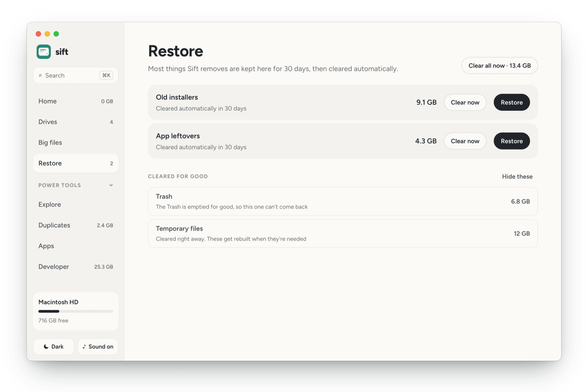The width and height of the screenshot is (588, 392).
Task: Open the Developer section
Action: tap(76, 267)
